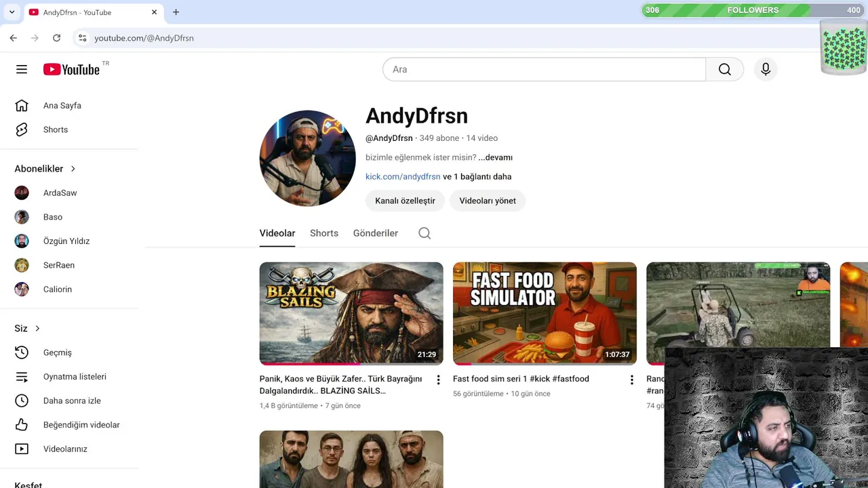Expand the browser tab list dropdown
The height and width of the screenshot is (488, 868).
[12, 12]
